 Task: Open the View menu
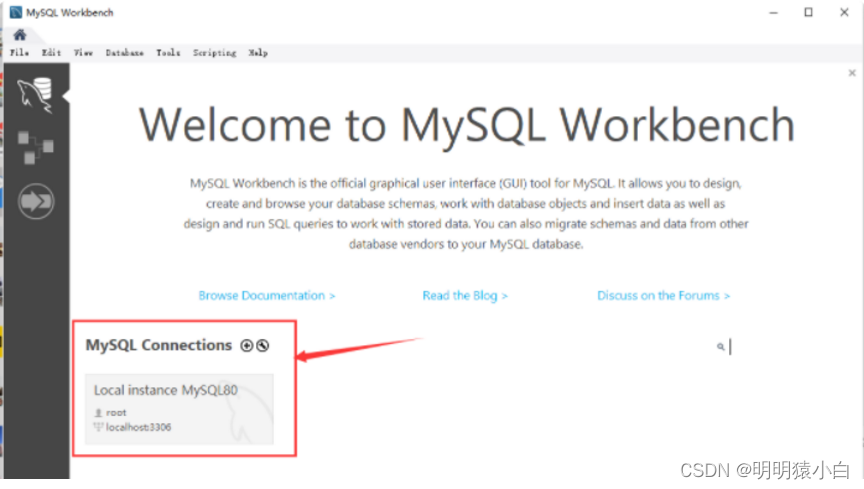pyautogui.click(x=83, y=53)
